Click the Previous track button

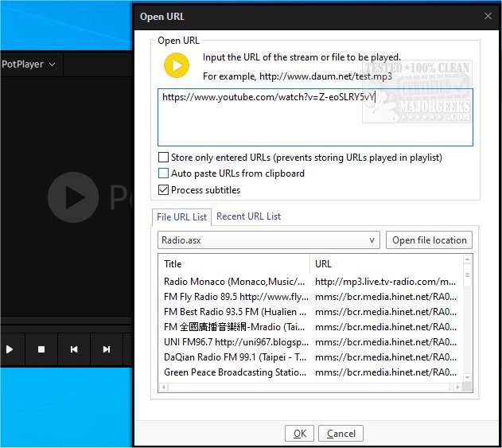pos(74,349)
